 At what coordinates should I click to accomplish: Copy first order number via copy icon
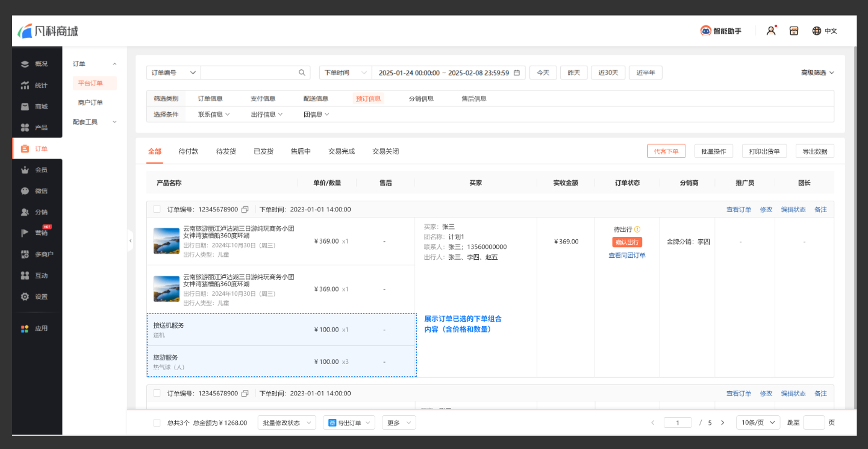245,210
